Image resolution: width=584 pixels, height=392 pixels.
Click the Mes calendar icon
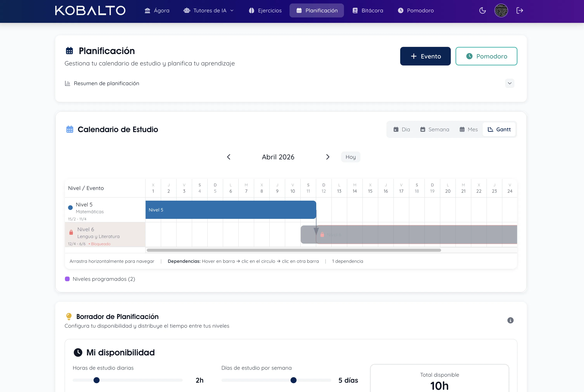pos(462,129)
